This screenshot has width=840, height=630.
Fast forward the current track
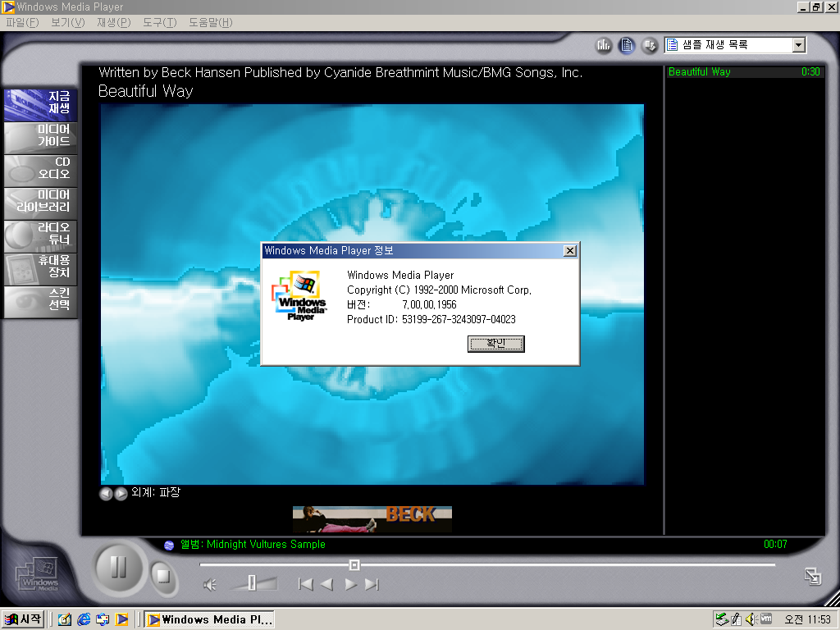pos(351,584)
